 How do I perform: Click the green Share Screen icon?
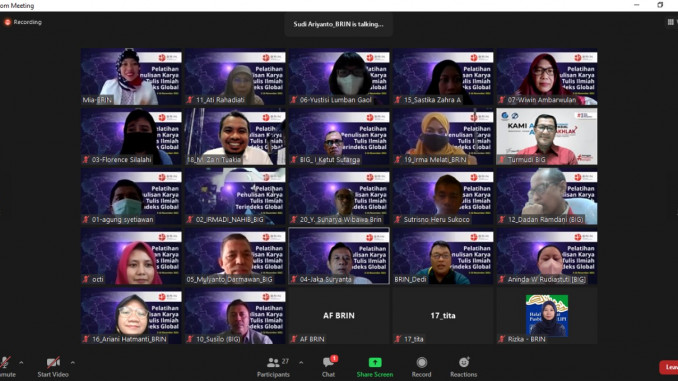click(x=375, y=362)
